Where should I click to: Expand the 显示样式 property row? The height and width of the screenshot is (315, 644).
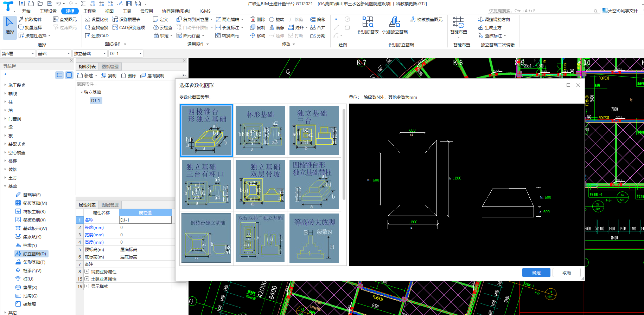(87, 286)
